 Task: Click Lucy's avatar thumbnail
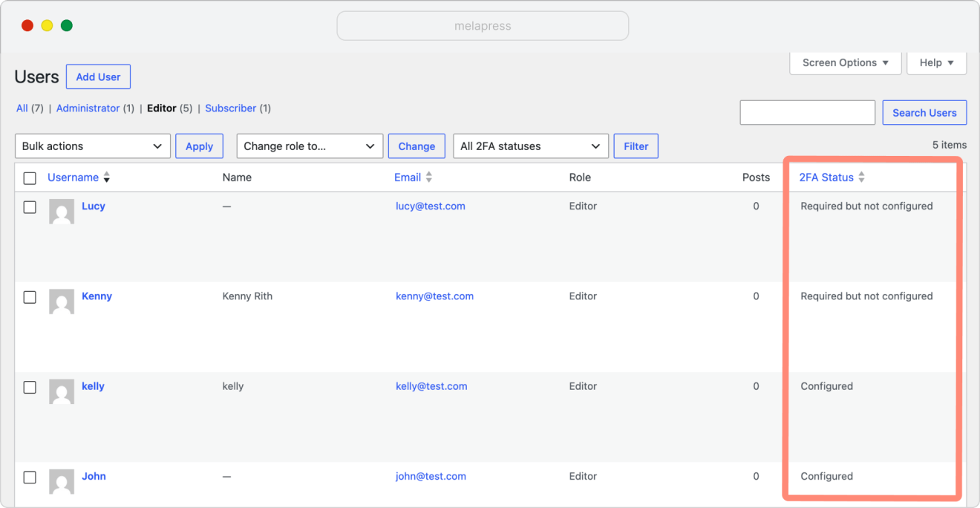pyautogui.click(x=62, y=212)
